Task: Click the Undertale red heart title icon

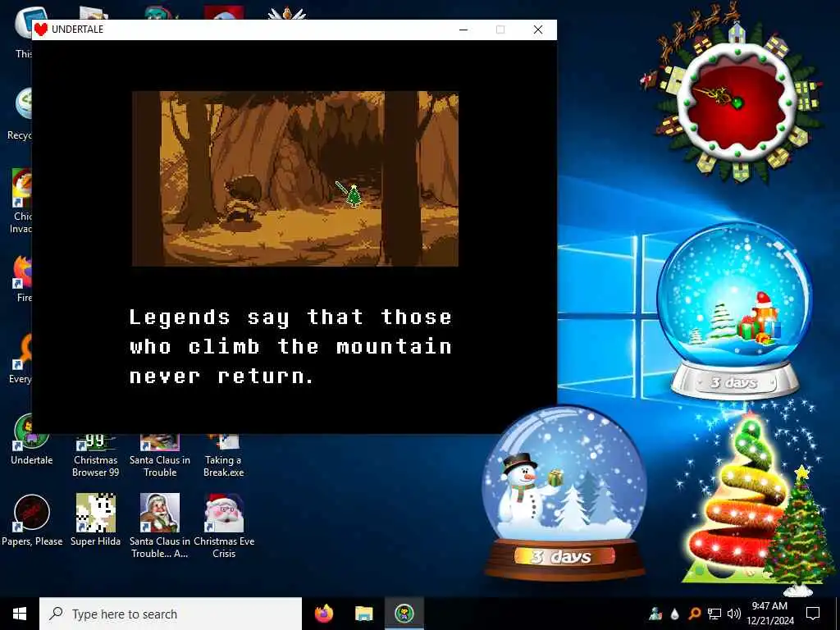Action: [x=41, y=30]
